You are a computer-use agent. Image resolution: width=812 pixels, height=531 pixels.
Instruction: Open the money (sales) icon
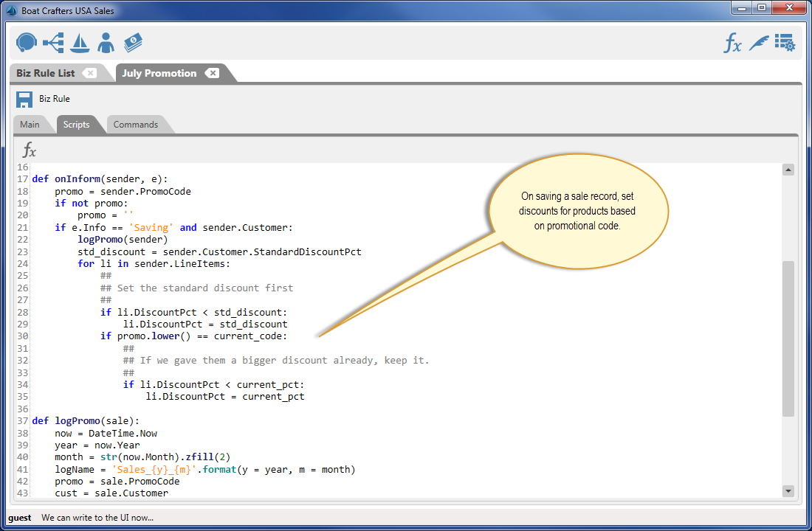coord(133,43)
